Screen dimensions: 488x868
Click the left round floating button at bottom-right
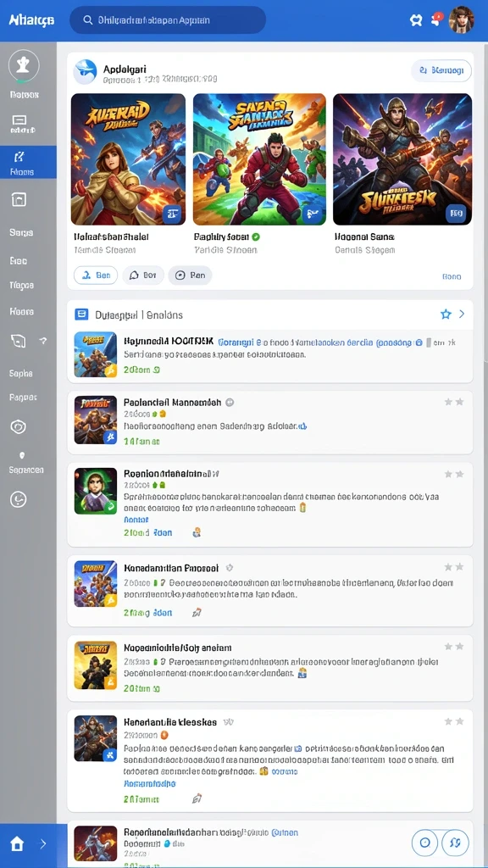coord(425,843)
